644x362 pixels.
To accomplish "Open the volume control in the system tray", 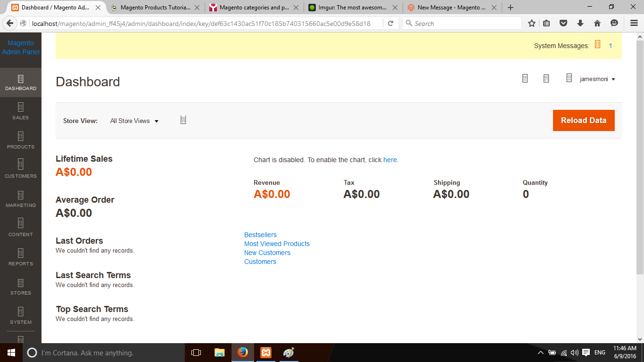I will pyautogui.click(x=574, y=353).
